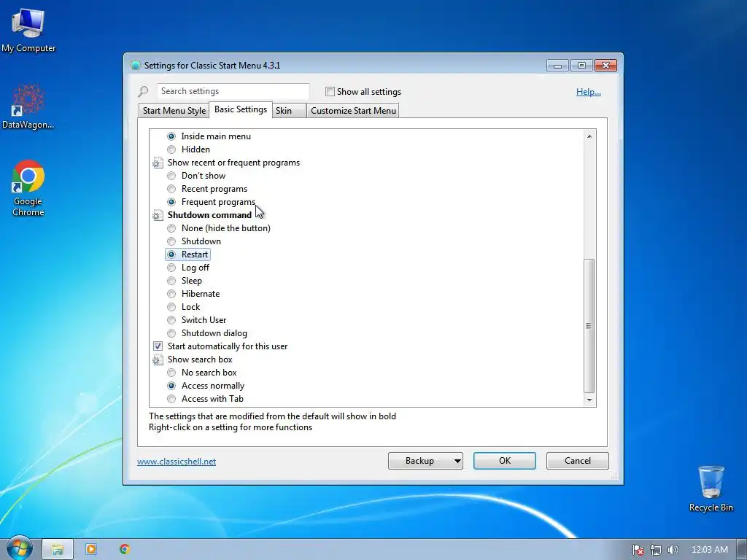The height and width of the screenshot is (560, 747).
Task: Click the Show search box label
Action: pos(200,359)
